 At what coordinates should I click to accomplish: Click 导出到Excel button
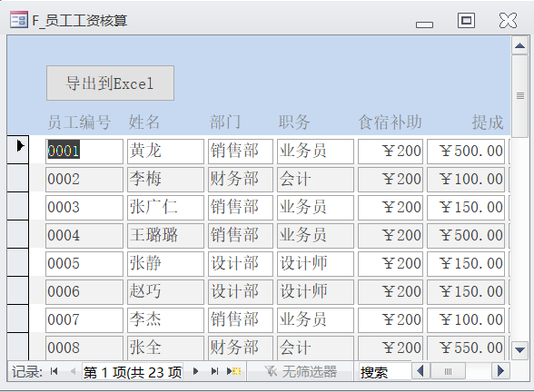coord(111,83)
